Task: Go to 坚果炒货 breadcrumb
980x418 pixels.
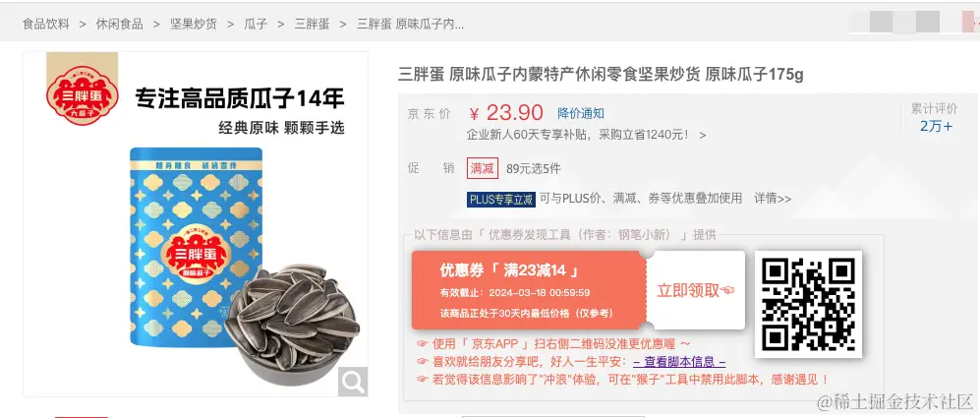Action: 194,25
